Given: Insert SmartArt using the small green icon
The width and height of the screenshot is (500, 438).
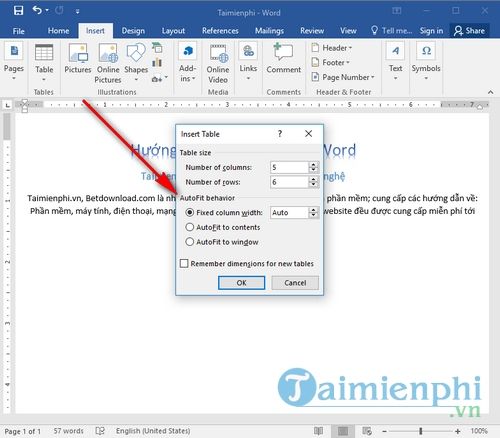Looking at the screenshot, I should (157, 48).
